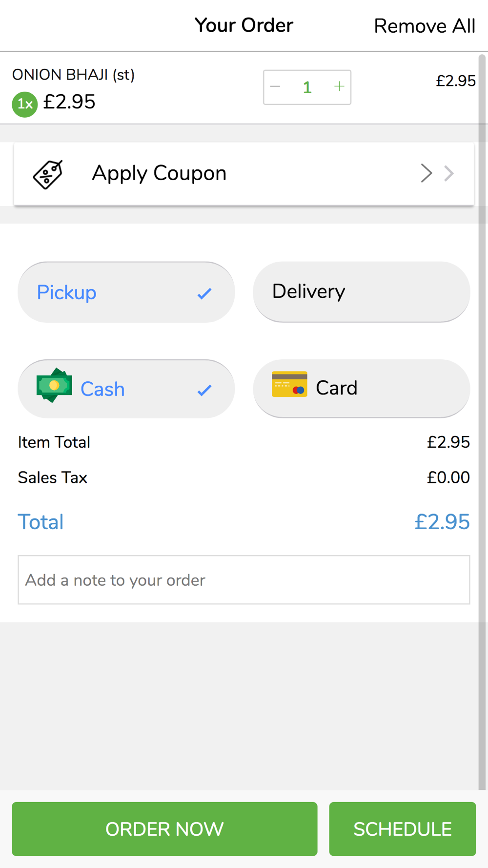Switch order type to Delivery

point(361,292)
